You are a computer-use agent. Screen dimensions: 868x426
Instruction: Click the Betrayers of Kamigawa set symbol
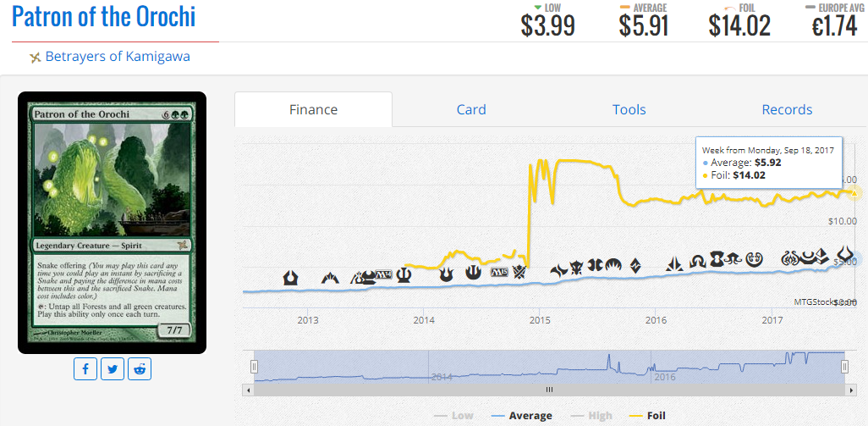(x=36, y=57)
